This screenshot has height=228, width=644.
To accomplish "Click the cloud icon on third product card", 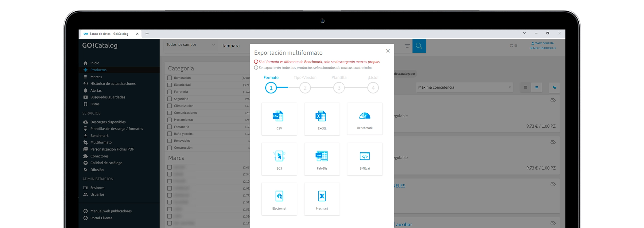I will (553, 184).
